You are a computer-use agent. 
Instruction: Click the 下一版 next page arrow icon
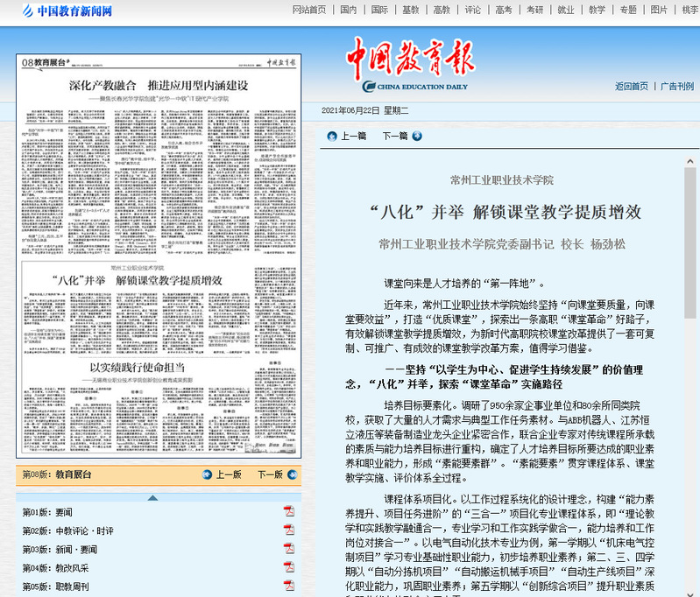pyautogui.click(x=291, y=474)
